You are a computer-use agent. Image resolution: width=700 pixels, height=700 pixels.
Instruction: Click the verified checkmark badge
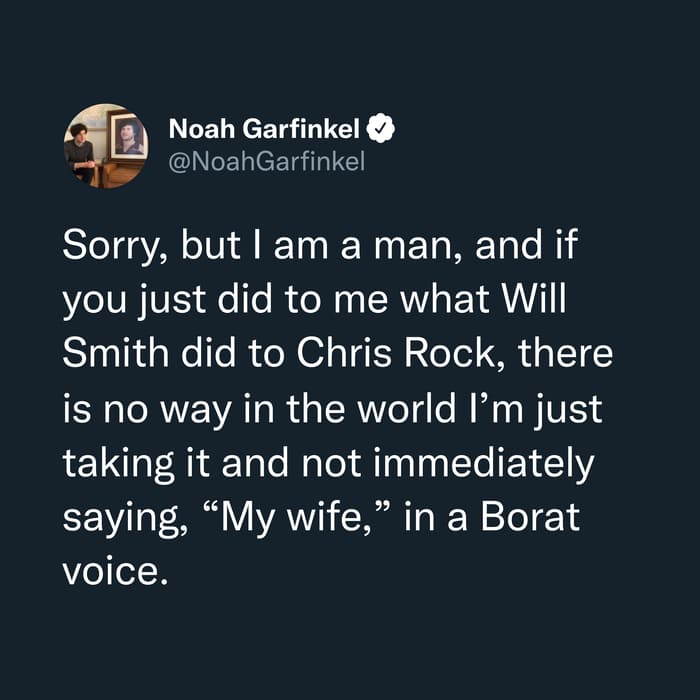[x=380, y=129]
